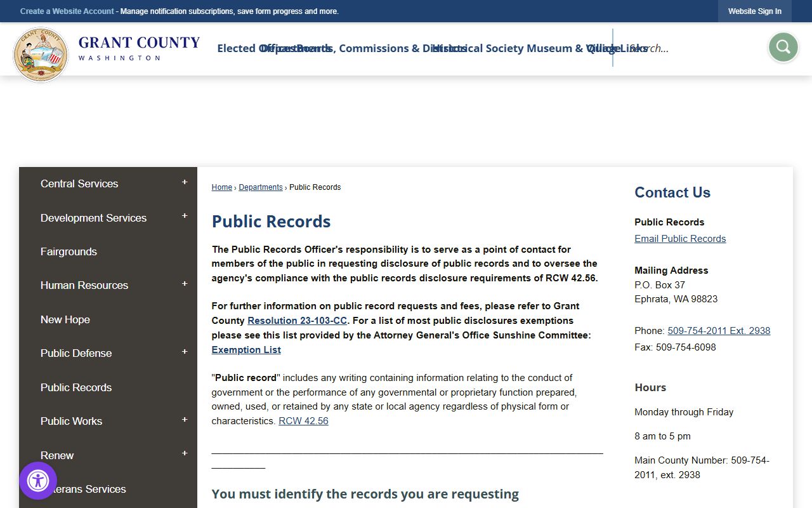Select New Hope in the sidebar
This screenshot has width=812, height=508.
click(x=65, y=319)
